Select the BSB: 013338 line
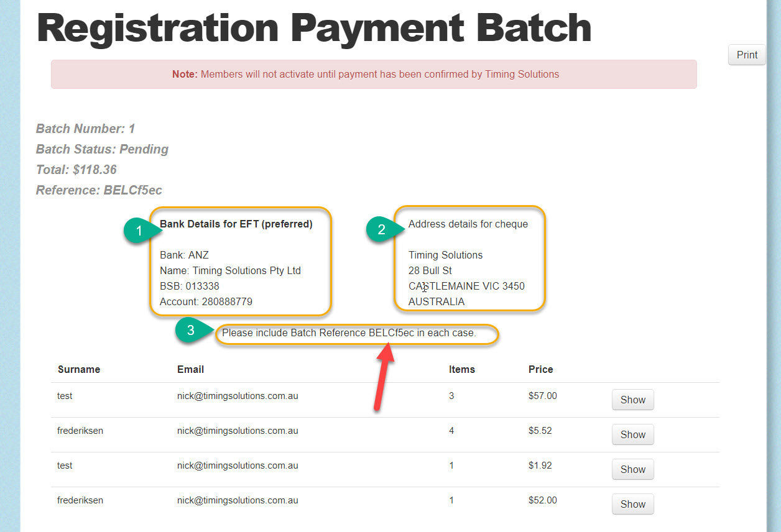Screen dimensions: 781x532 pyautogui.click(x=190, y=286)
